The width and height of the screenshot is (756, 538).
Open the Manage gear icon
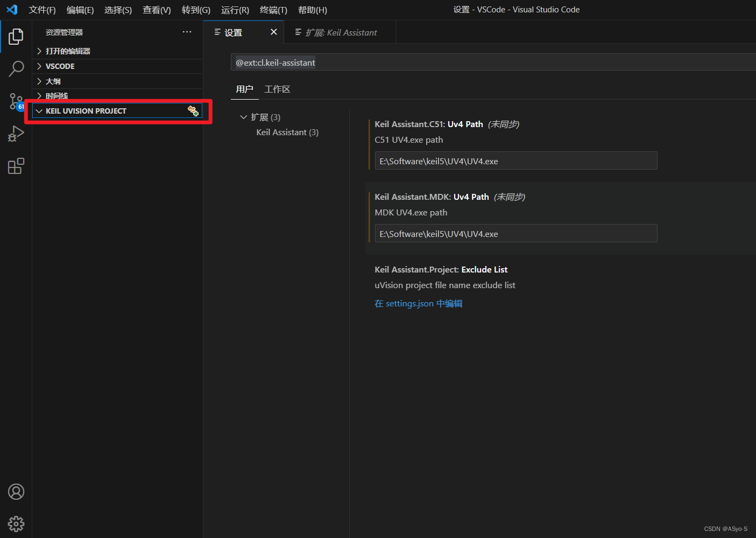[x=16, y=524]
